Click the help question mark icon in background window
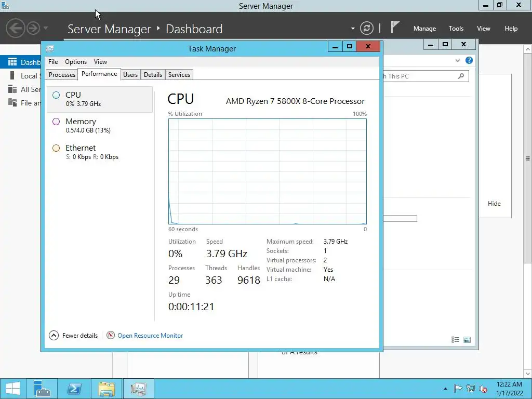 pos(469,60)
